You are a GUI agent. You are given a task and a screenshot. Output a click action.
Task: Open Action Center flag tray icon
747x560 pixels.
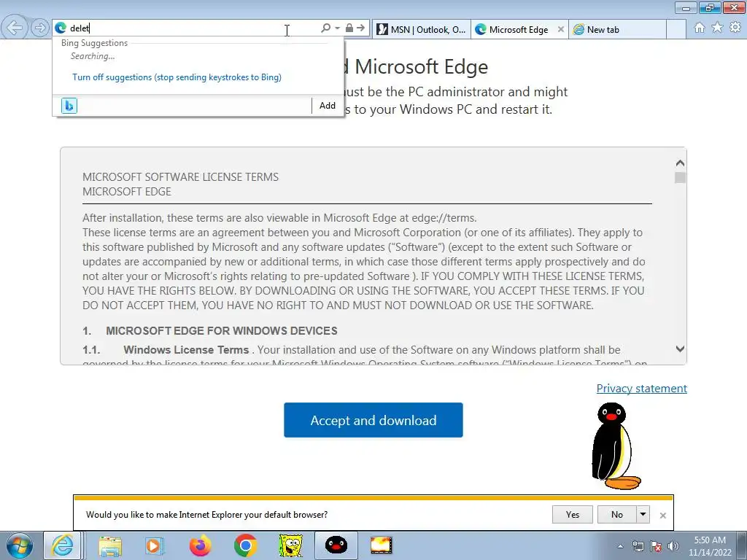pyautogui.click(x=656, y=546)
